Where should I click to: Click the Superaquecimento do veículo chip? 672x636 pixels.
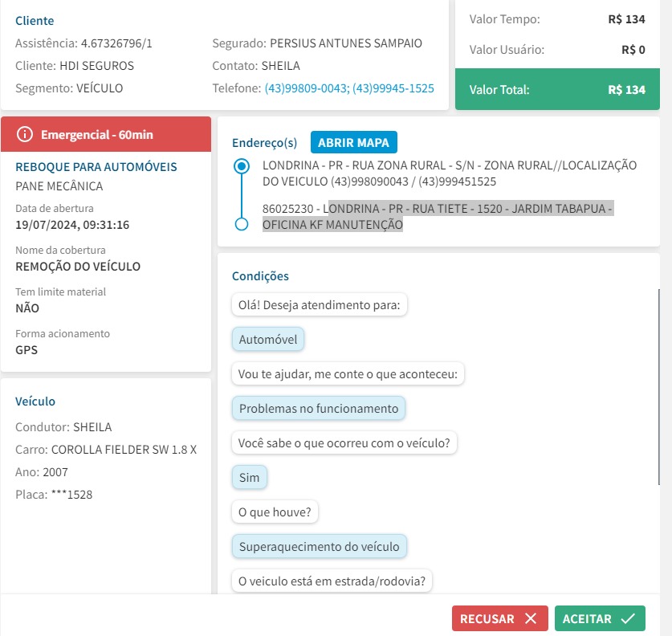pyautogui.click(x=319, y=546)
